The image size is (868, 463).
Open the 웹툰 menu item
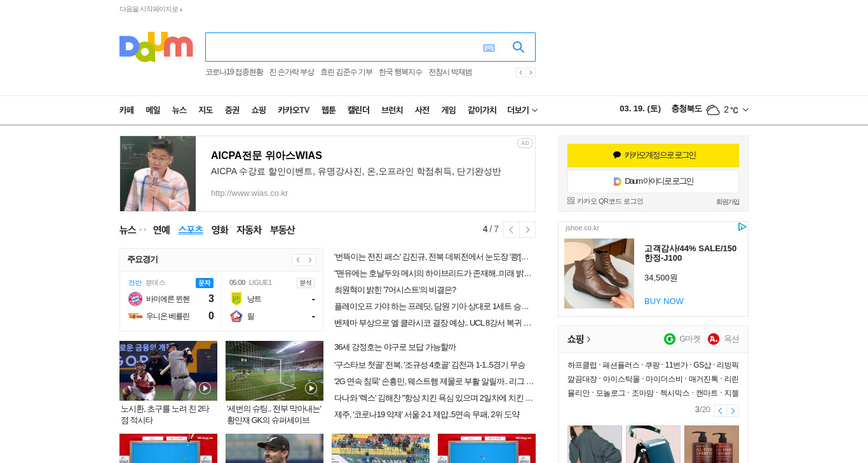click(329, 110)
